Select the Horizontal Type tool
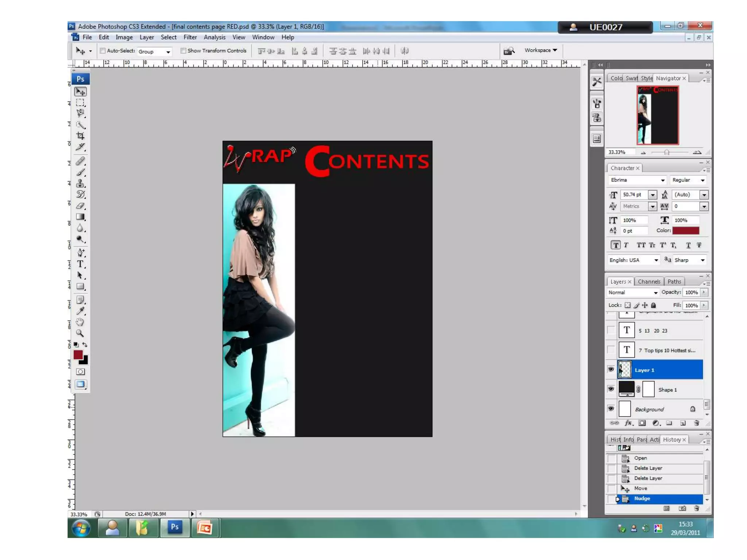This screenshot has height=560, width=747. pos(80,264)
